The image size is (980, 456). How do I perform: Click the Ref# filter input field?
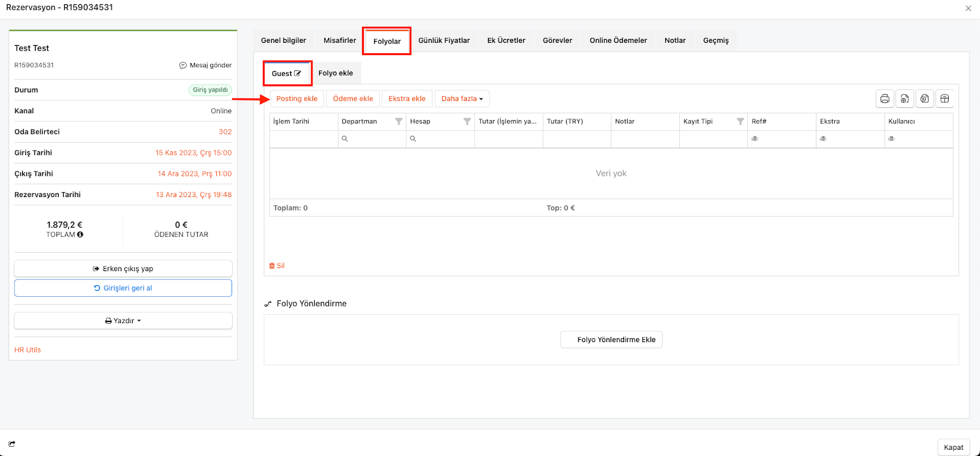pos(781,139)
